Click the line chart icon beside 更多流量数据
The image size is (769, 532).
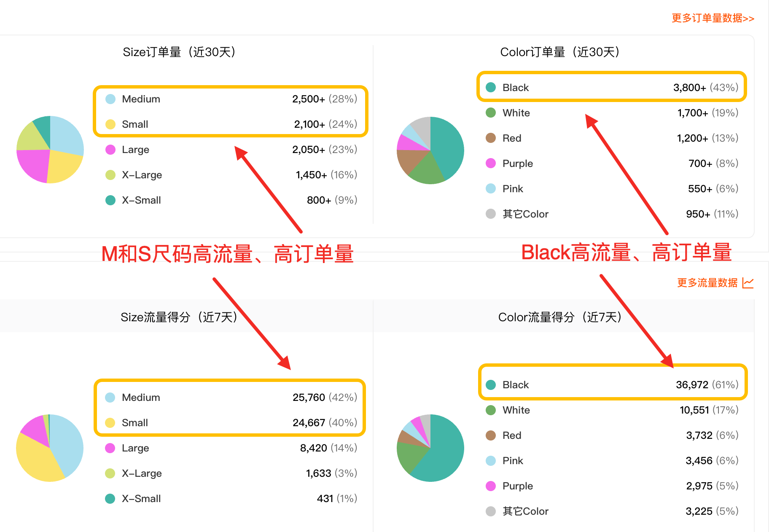click(747, 283)
